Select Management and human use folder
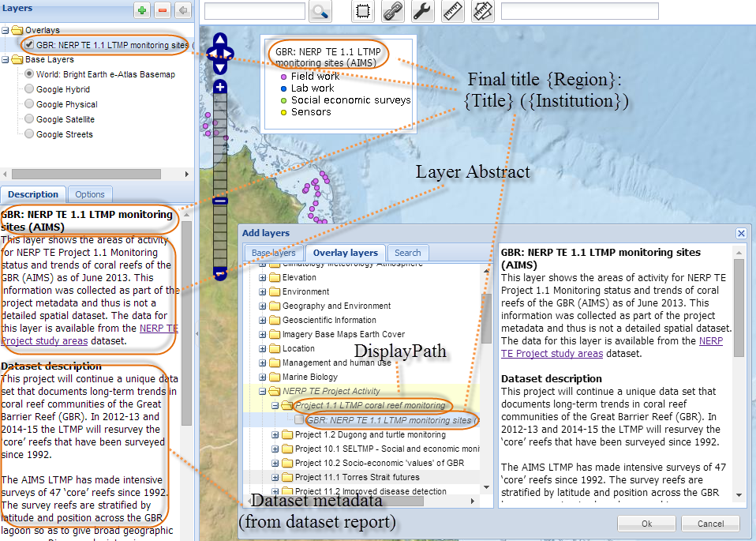This screenshot has width=756, height=541. click(x=336, y=363)
